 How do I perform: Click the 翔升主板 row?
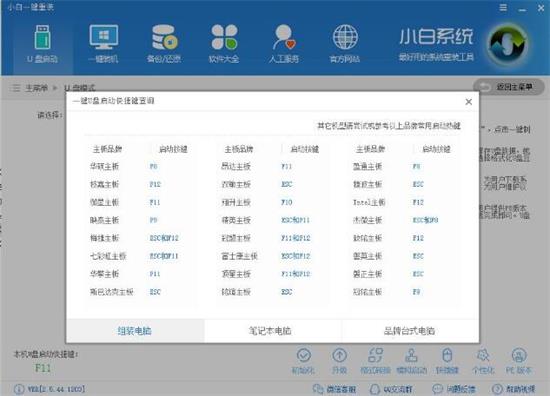coord(272,202)
